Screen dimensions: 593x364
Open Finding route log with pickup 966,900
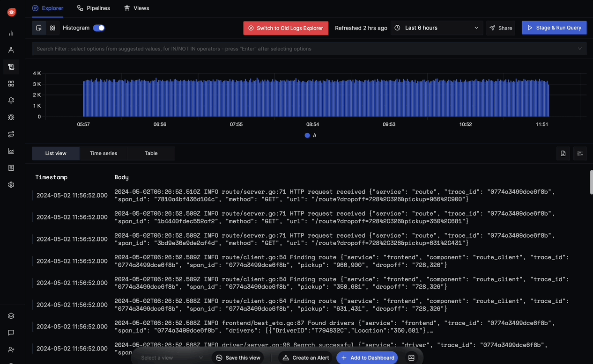[309, 261]
